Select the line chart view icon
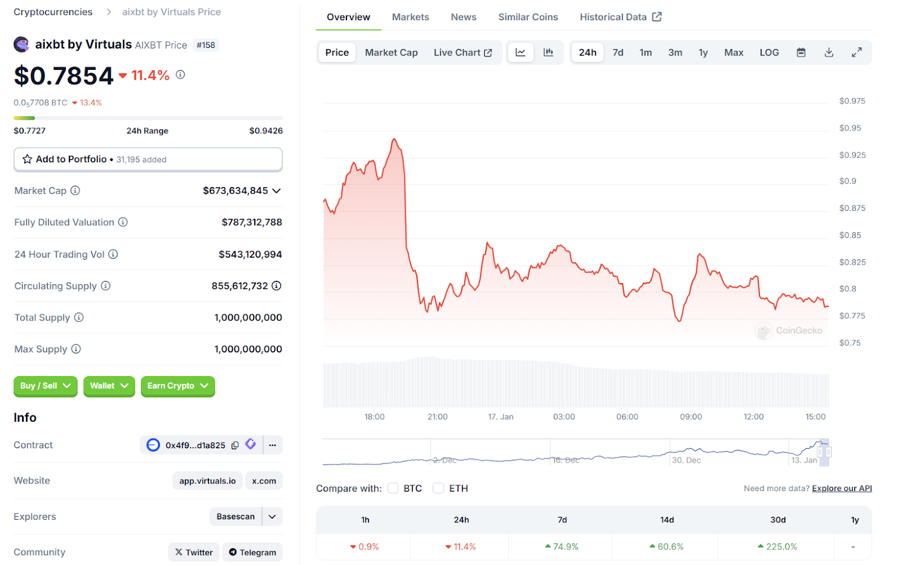924x565 pixels. [x=520, y=53]
